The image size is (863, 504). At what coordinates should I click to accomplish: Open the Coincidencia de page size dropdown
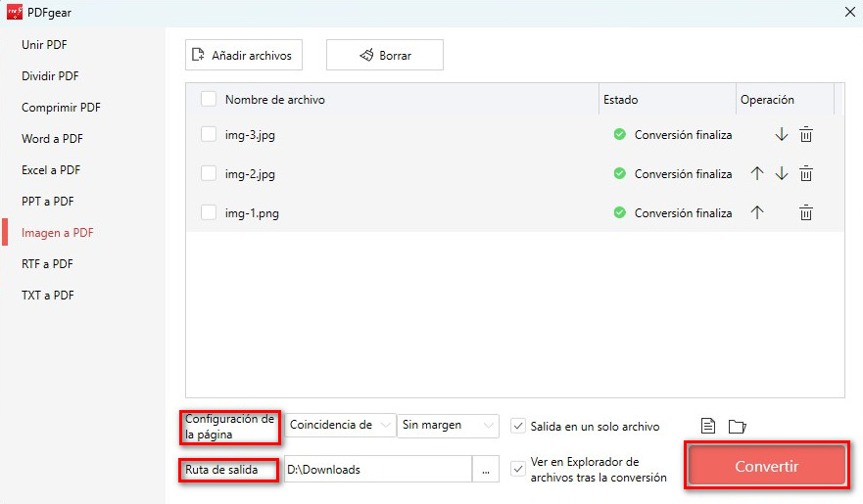[x=340, y=426]
